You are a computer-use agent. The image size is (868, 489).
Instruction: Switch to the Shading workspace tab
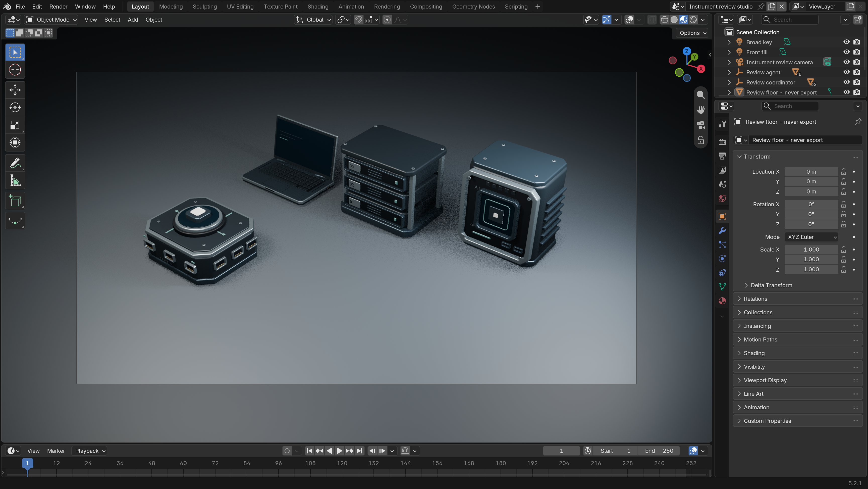click(317, 6)
